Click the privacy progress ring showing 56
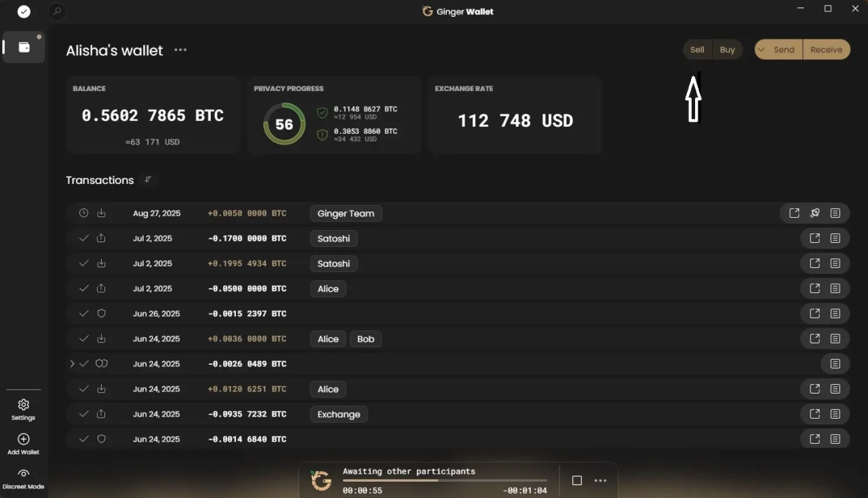The height and width of the screenshot is (498, 868). pyautogui.click(x=284, y=123)
